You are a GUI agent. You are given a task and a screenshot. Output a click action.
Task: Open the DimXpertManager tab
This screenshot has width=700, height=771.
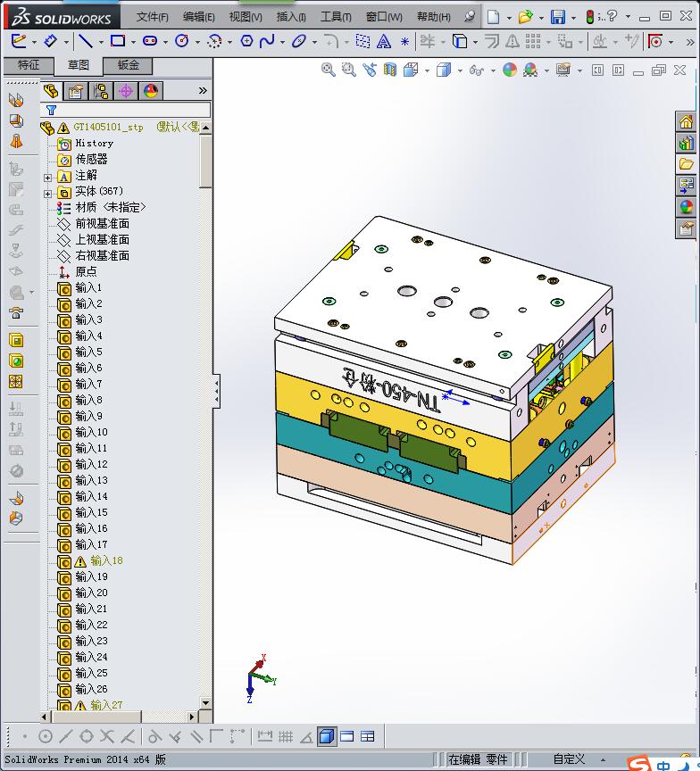click(x=126, y=91)
